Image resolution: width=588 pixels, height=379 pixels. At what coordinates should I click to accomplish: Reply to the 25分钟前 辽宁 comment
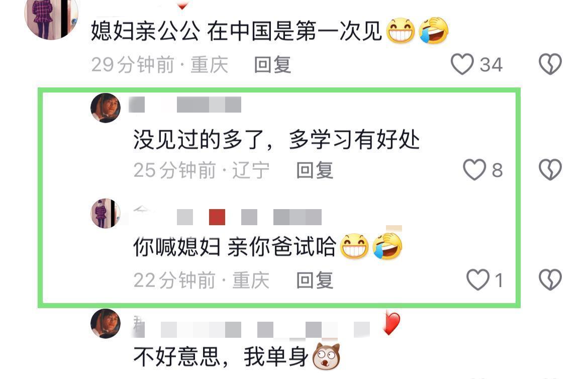(x=315, y=170)
